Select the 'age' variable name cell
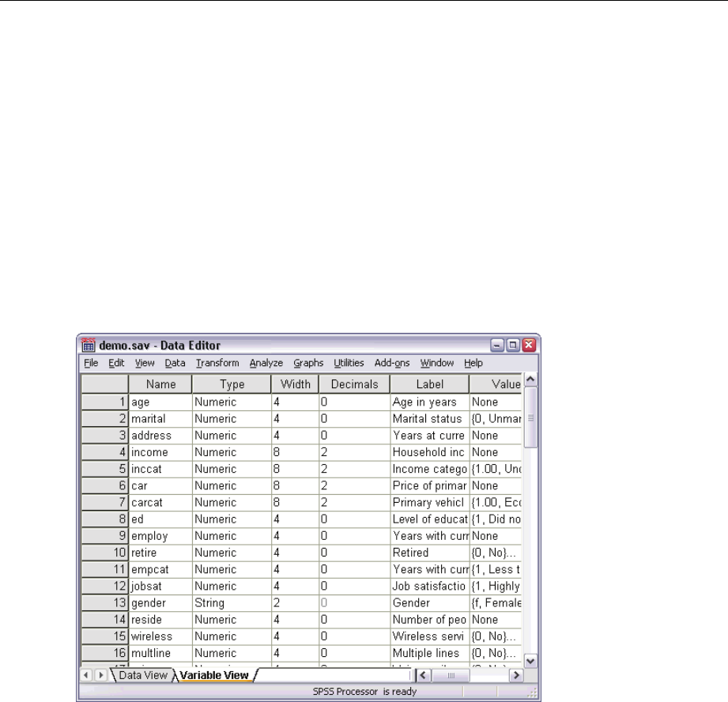Image resolution: width=728 pixels, height=702 pixels. pyautogui.click(x=160, y=402)
